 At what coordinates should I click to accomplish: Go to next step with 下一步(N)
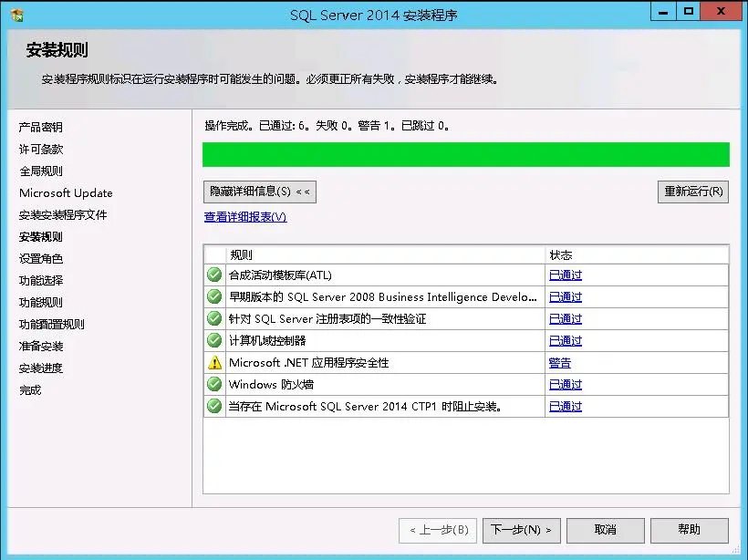(x=522, y=531)
